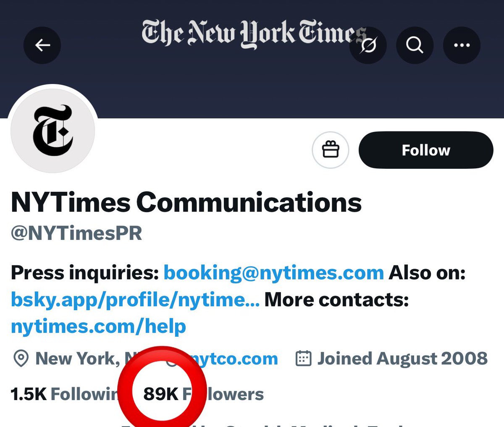
Task: Open the booking@nytimes.com email link
Action: (273, 273)
